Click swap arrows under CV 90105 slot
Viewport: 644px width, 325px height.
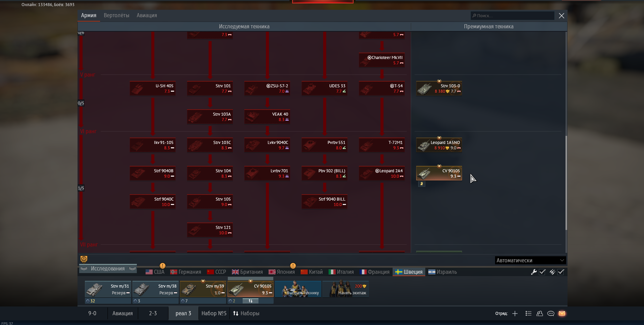250,301
